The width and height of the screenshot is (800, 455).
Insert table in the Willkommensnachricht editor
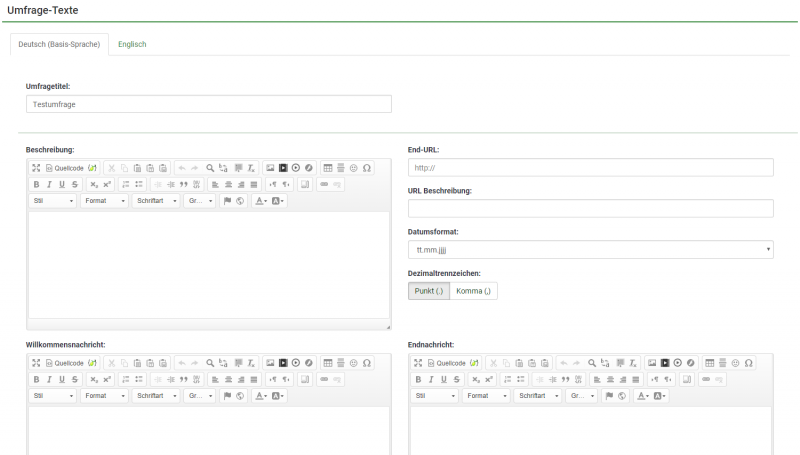pyautogui.click(x=328, y=363)
